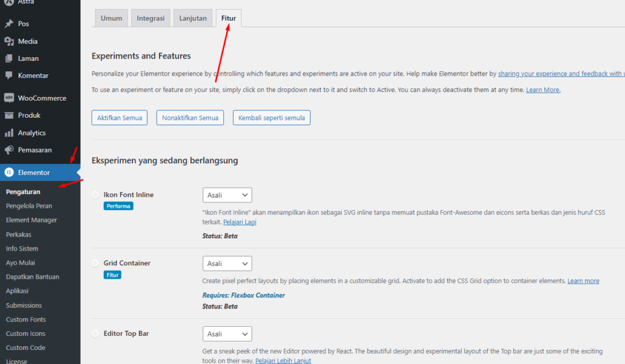625x364 pixels.
Task: Switch to the Integrasi tab
Action: coord(150,18)
